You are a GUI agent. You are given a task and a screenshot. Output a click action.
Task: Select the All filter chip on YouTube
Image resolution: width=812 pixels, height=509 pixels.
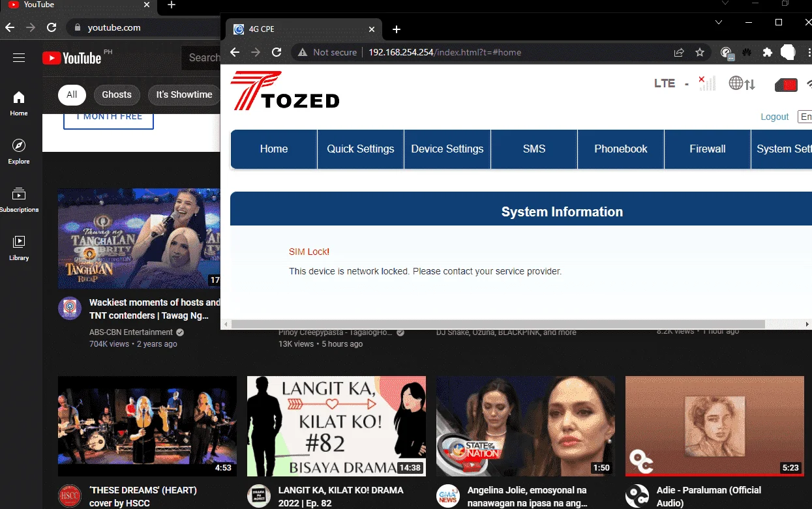[72, 95]
